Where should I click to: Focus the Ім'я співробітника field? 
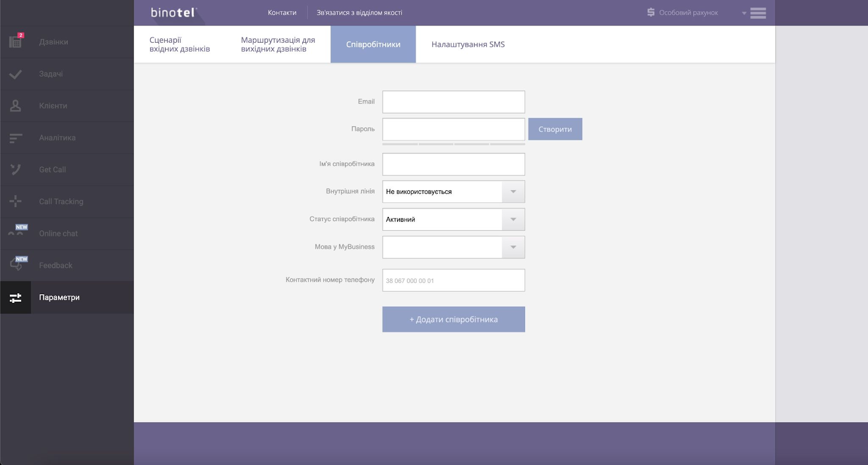[x=454, y=164]
